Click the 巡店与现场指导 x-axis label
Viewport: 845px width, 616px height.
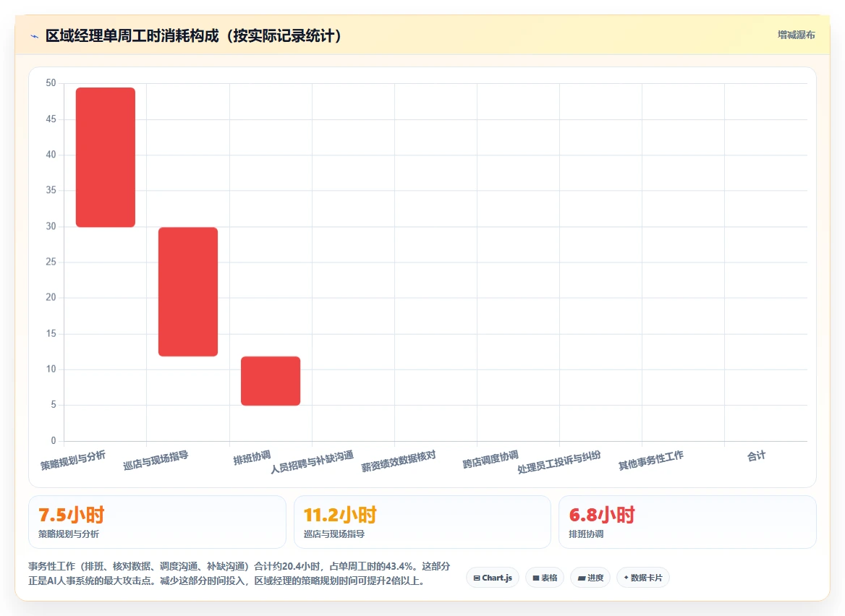[x=156, y=461]
